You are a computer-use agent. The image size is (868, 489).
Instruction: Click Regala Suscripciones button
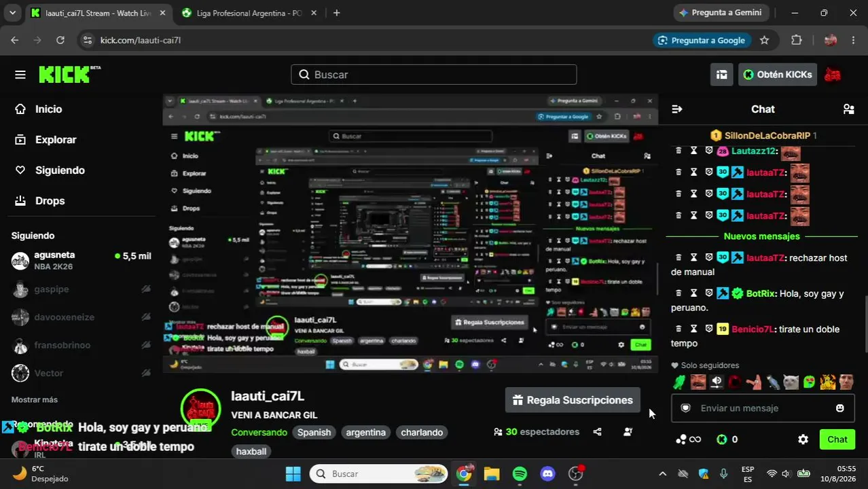(573, 400)
